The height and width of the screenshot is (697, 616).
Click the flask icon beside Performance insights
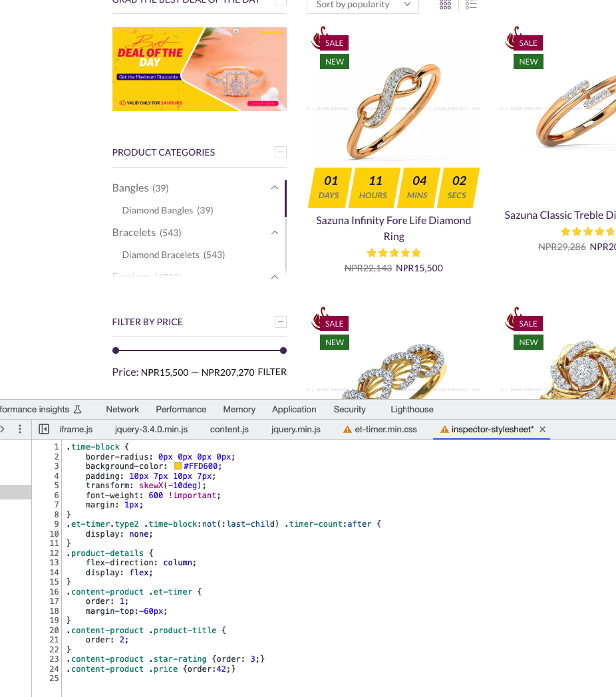tap(77, 410)
